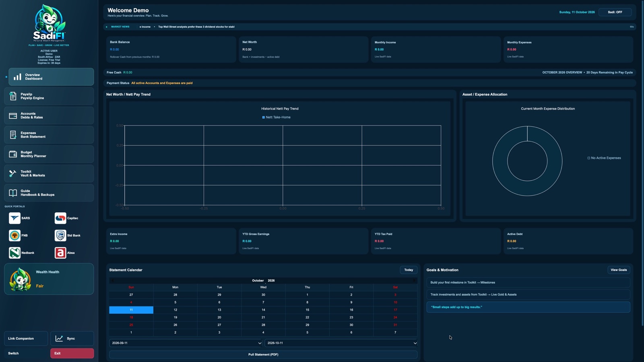Launch the SARS quick portal icon

coord(14,218)
